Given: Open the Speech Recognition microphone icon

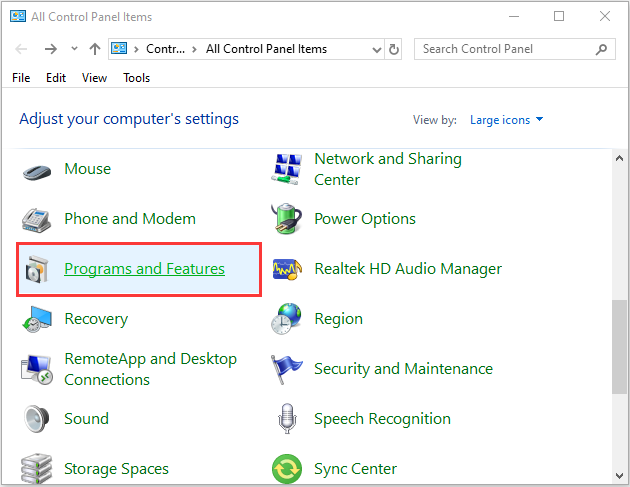Looking at the screenshot, I should pyautogui.click(x=287, y=418).
